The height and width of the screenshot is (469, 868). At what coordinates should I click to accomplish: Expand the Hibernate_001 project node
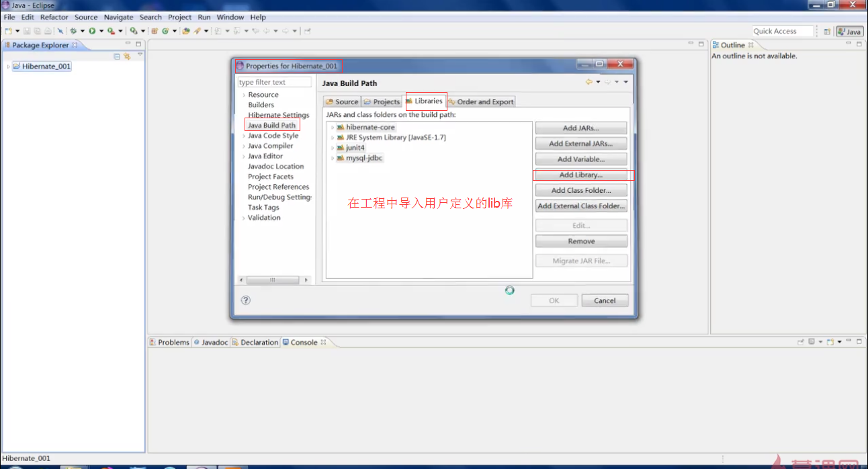8,67
